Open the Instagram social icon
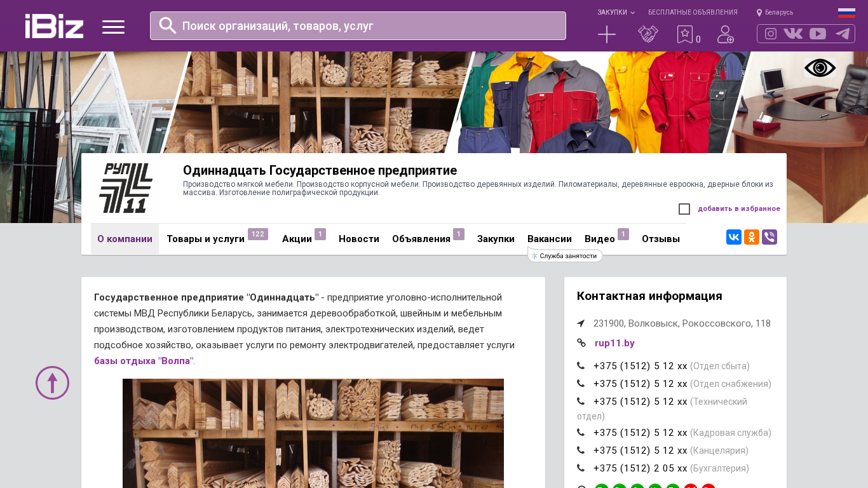 click(x=771, y=34)
